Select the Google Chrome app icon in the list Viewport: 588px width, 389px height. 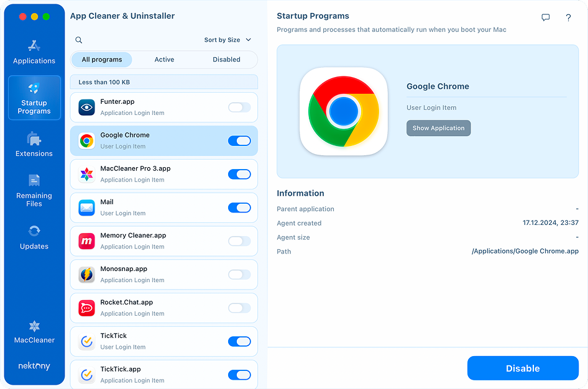point(86,140)
